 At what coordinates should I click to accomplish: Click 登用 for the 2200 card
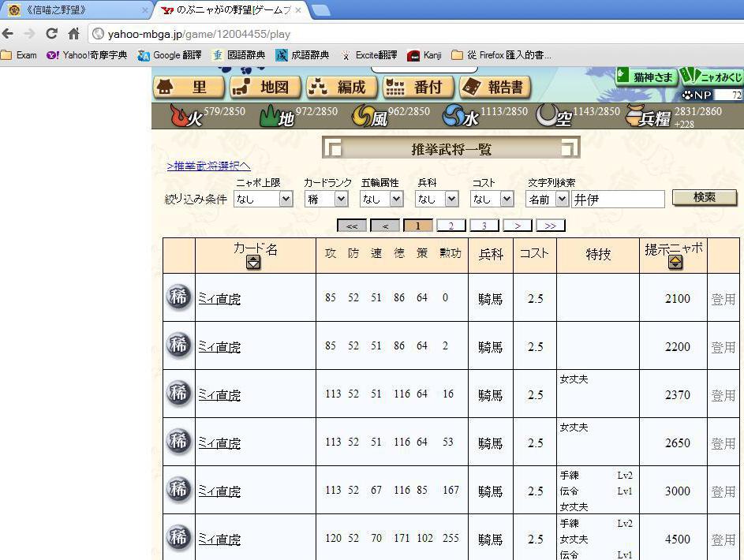coord(723,348)
